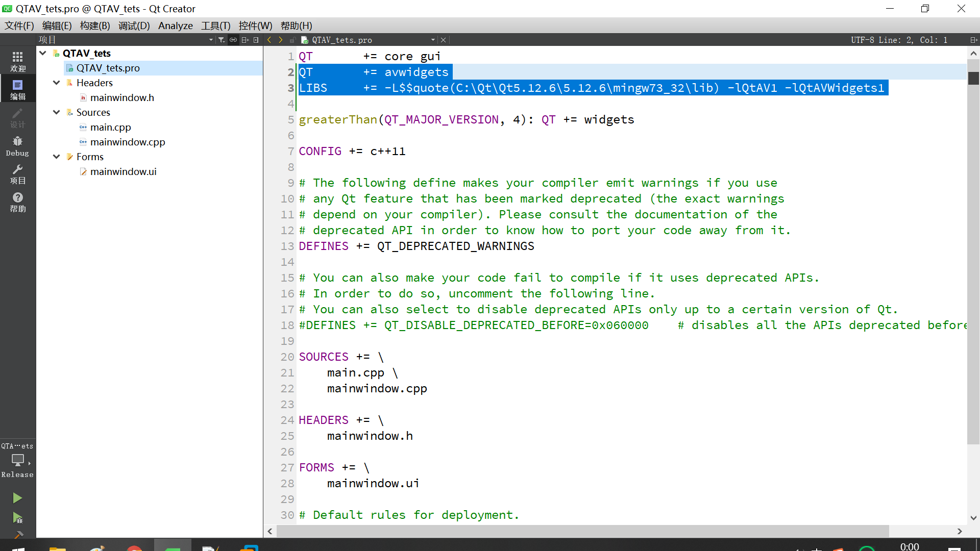Open the Release kit selector

[17, 461]
